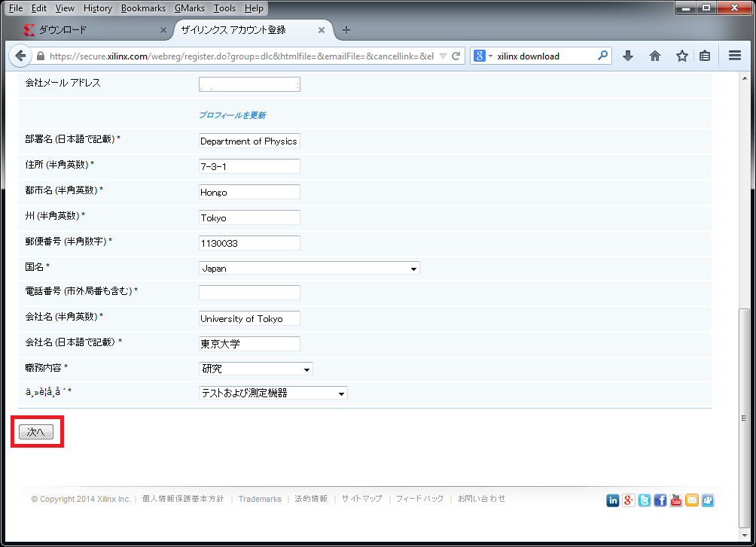756x547 pixels.
Task: Open the LinkedIn icon in the footer
Action: click(x=613, y=500)
